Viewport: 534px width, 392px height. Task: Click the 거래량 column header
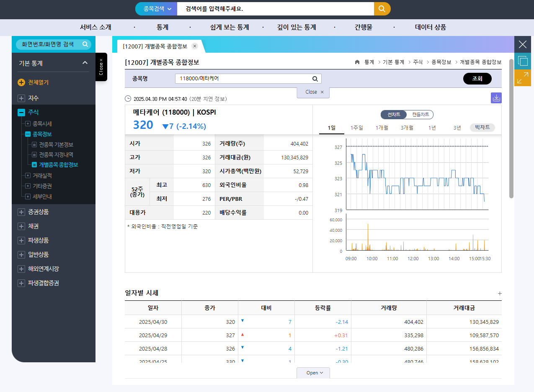tap(389, 308)
